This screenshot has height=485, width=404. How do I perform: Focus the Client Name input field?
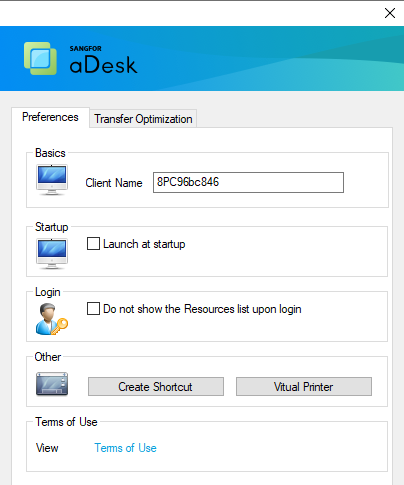tap(248, 182)
